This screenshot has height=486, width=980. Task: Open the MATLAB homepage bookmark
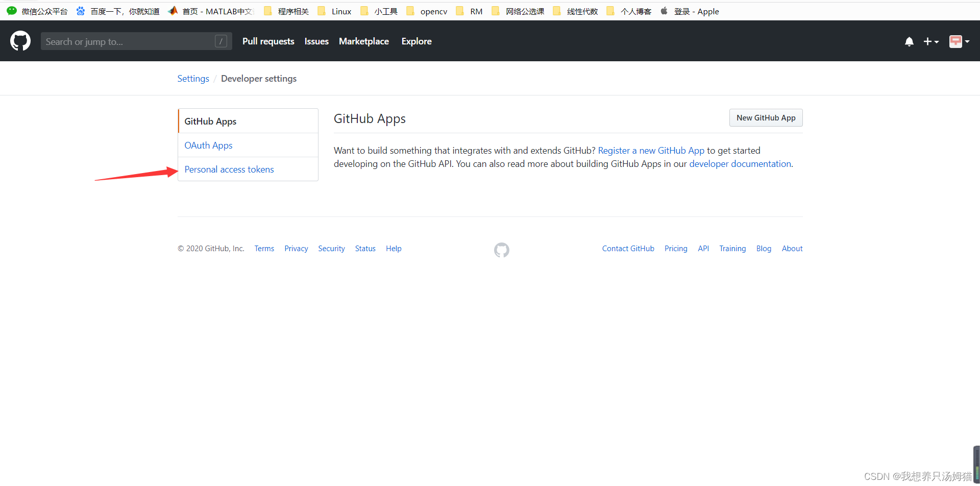point(211,11)
